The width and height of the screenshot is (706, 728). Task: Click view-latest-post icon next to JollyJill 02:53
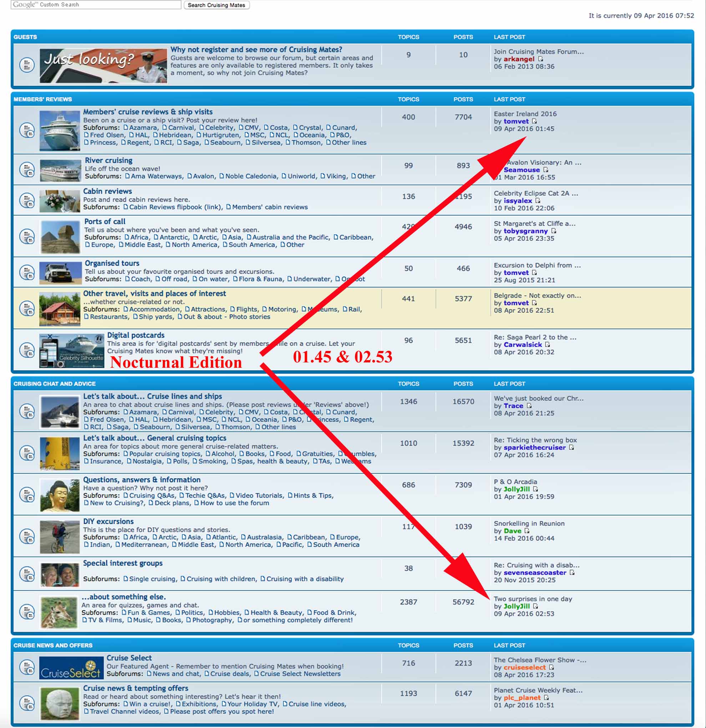535,606
